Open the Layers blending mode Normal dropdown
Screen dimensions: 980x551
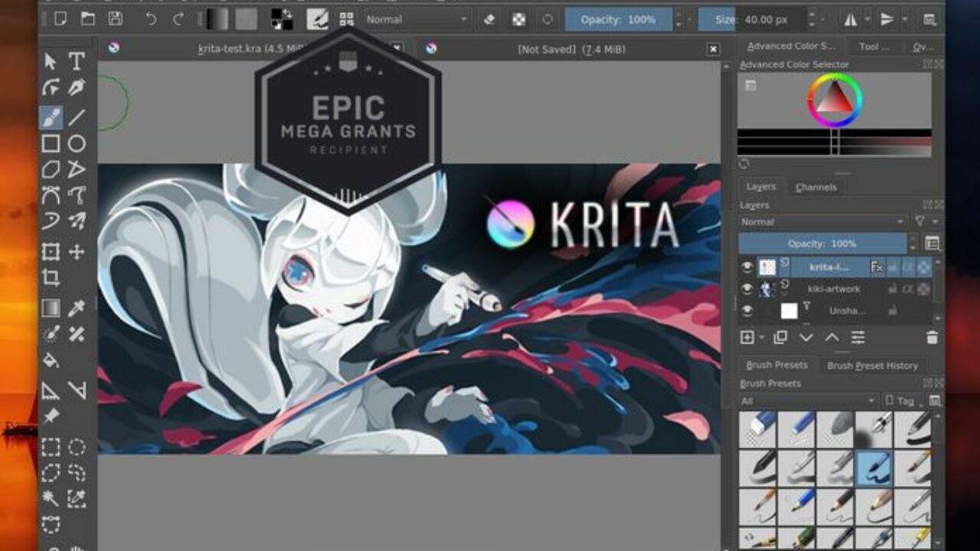[823, 222]
